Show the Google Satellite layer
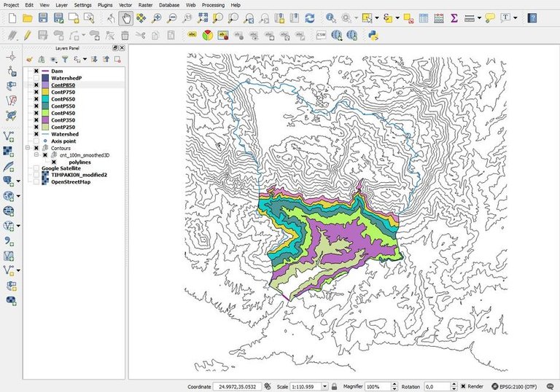 click(x=36, y=168)
